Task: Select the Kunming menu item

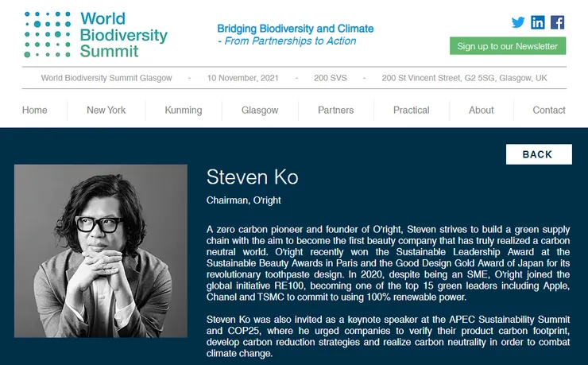Action: [184, 111]
